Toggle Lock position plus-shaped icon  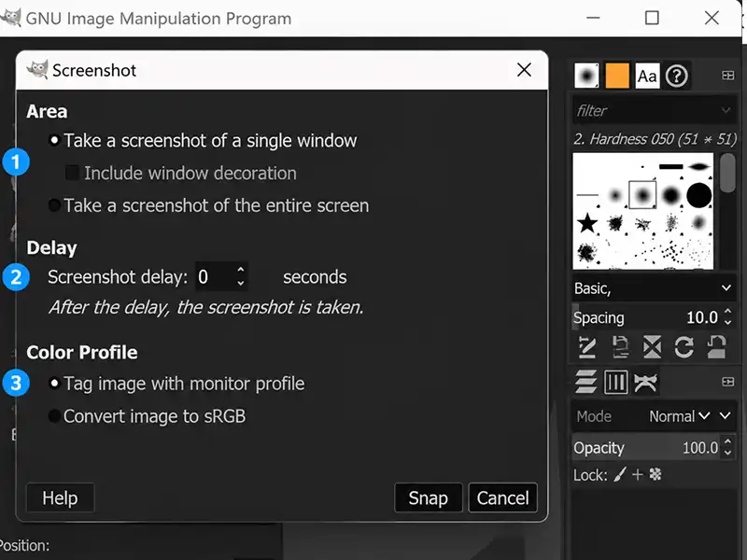tap(638, 474)
